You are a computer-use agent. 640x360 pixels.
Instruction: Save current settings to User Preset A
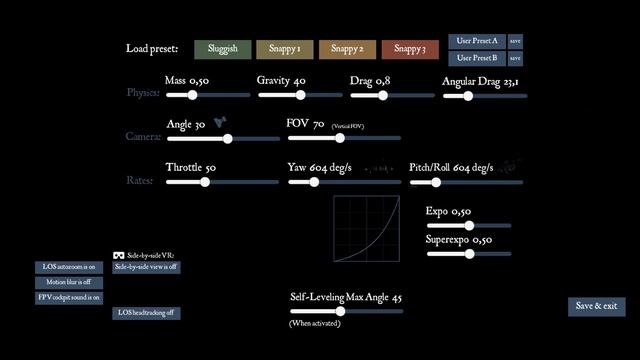[x=515, y=41]
